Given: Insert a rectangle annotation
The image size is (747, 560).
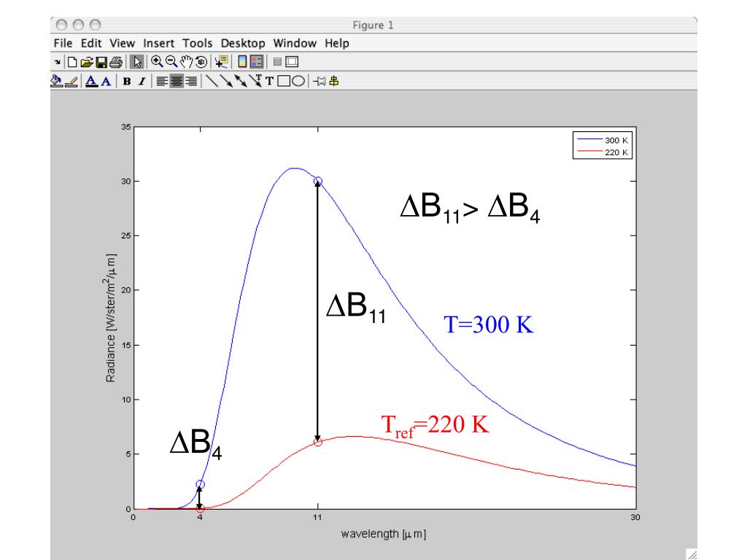Looking at the screenshot, I should 284,81.
